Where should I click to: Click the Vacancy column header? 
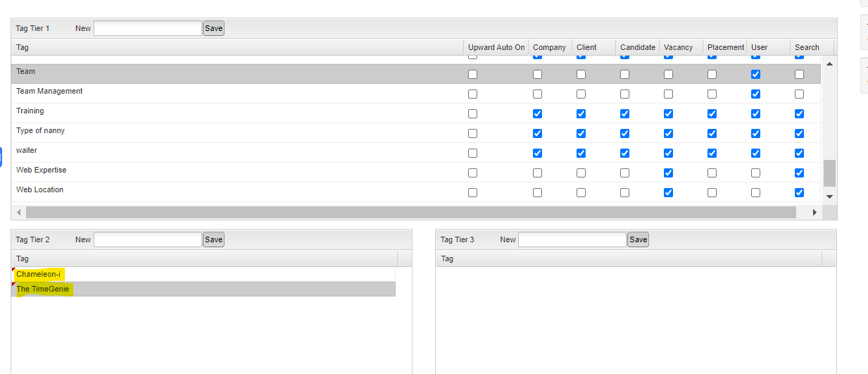[679, 47]
